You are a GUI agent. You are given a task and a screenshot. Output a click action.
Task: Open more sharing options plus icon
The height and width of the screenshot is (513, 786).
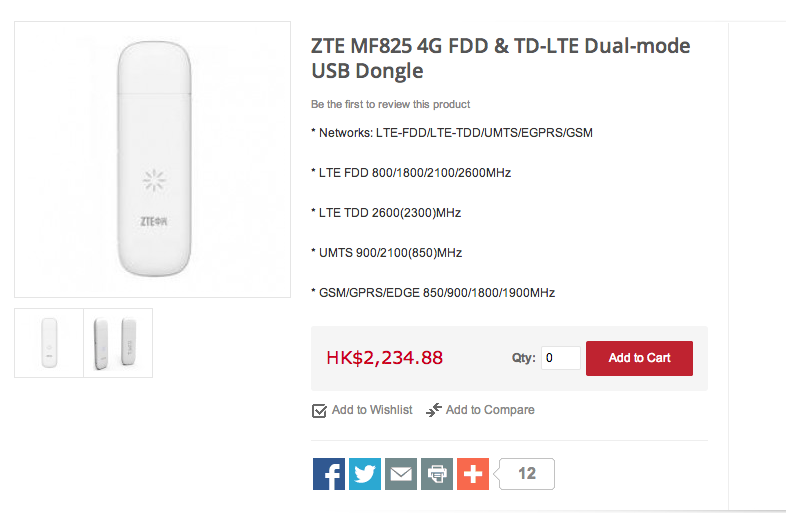coord(473,474)
